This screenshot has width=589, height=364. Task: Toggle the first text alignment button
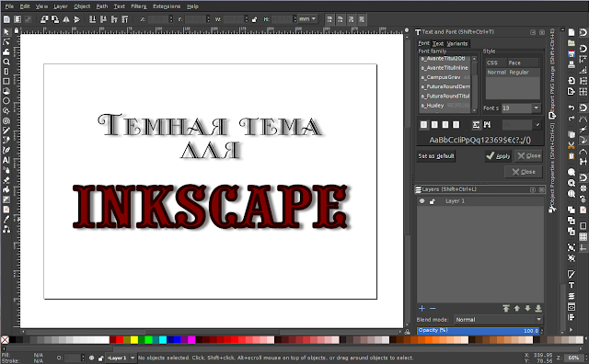click(424, 125)
